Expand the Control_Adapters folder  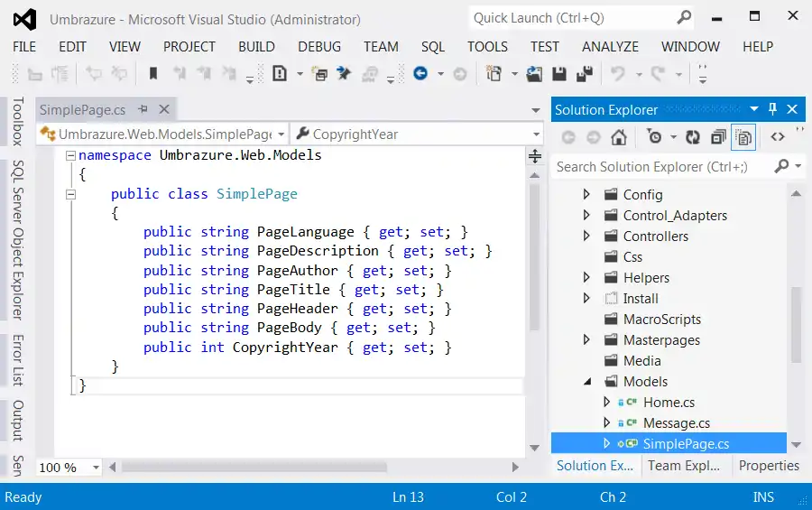(x=586, y=215)
